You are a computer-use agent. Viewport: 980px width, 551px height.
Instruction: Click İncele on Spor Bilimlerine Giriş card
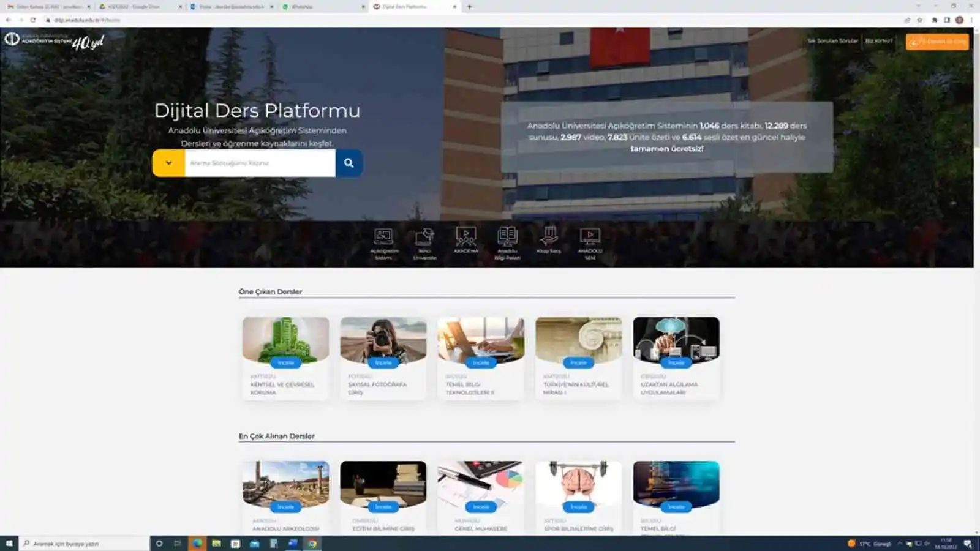(x=579, y=507)
